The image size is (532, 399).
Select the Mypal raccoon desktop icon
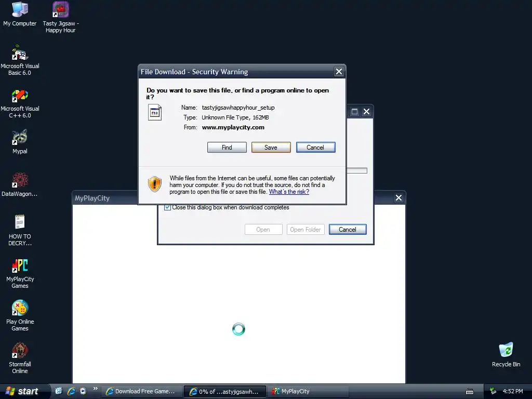coord(20,142)
